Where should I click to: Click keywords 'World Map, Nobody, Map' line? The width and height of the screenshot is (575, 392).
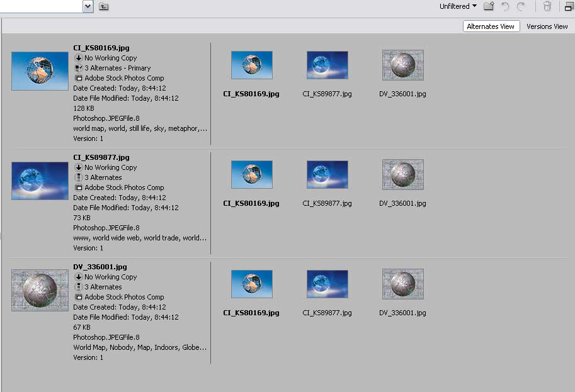(140, 347)
